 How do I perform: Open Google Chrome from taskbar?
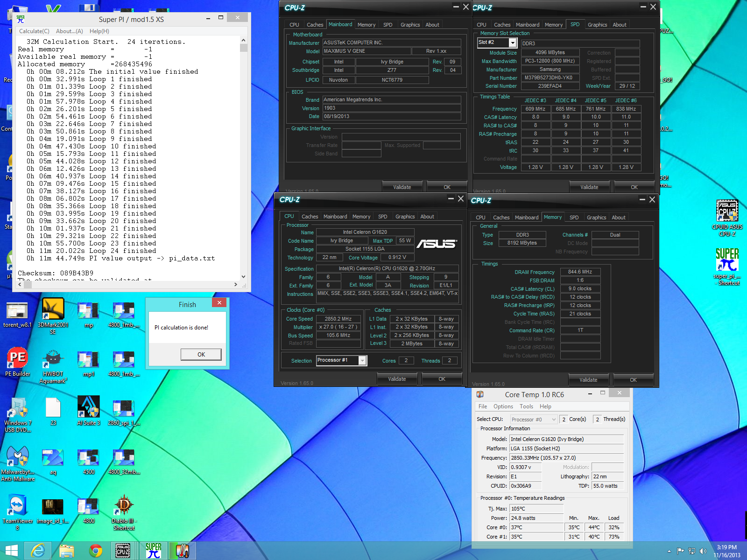point(96,551)
